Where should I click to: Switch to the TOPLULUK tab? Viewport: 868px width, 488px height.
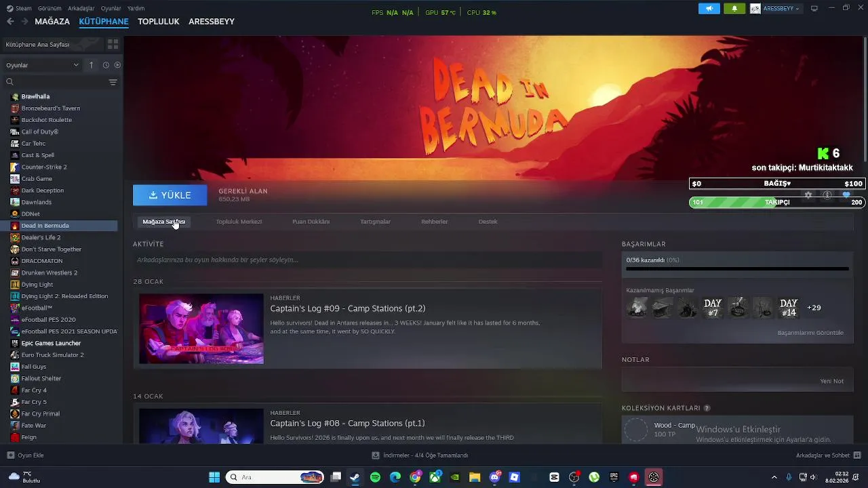159,22
